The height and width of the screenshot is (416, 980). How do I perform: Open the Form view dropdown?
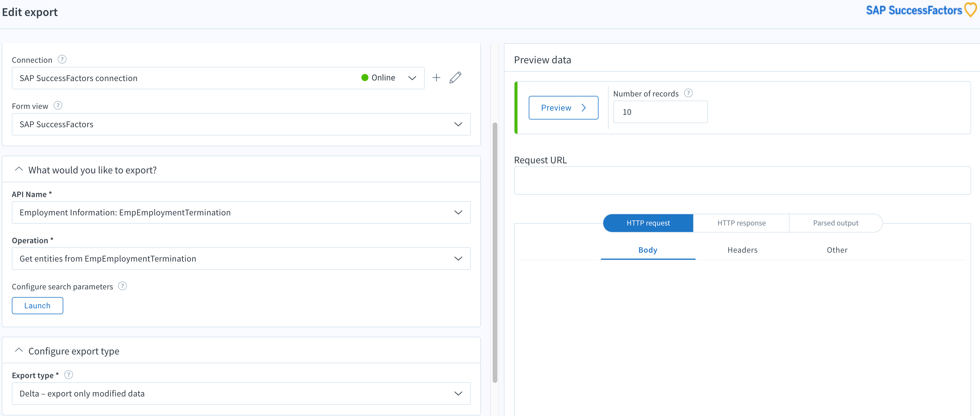(x=241, y=124)
